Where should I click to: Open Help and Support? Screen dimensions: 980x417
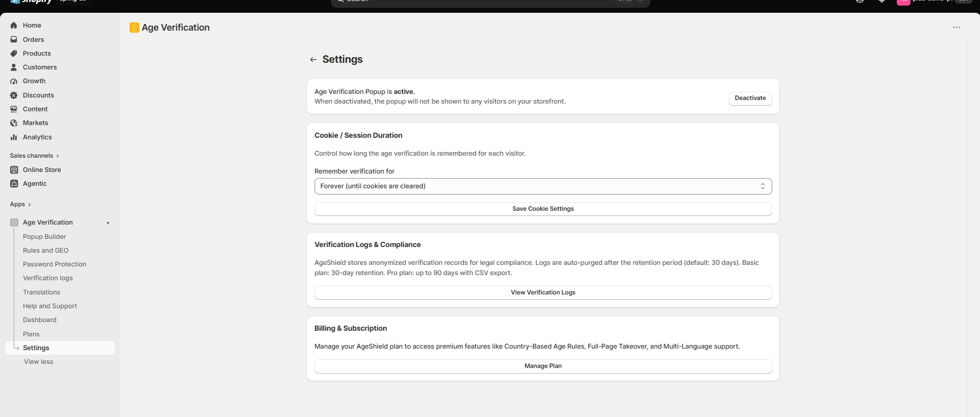pos(50,306)
